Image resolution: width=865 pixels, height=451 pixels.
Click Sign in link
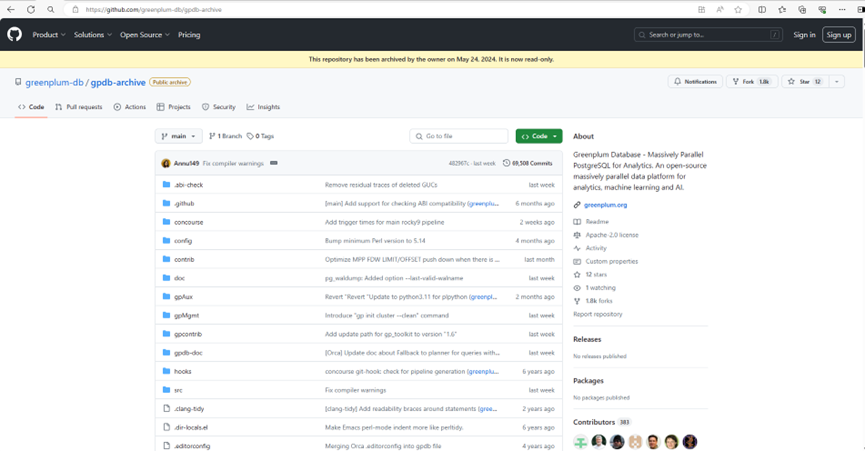804,35
